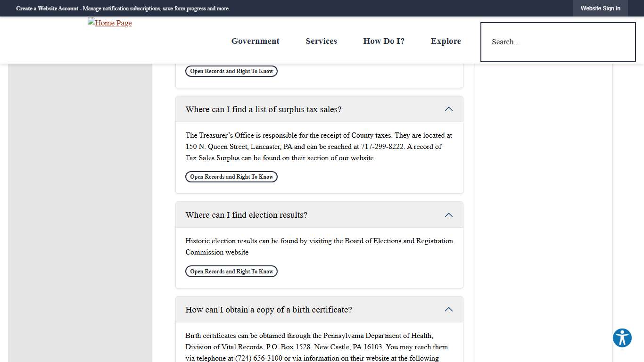The height and width of the screenshot is (362, 644).
Task: Click Open Records button under surplus tax sales answer
Action: point(231,176)
